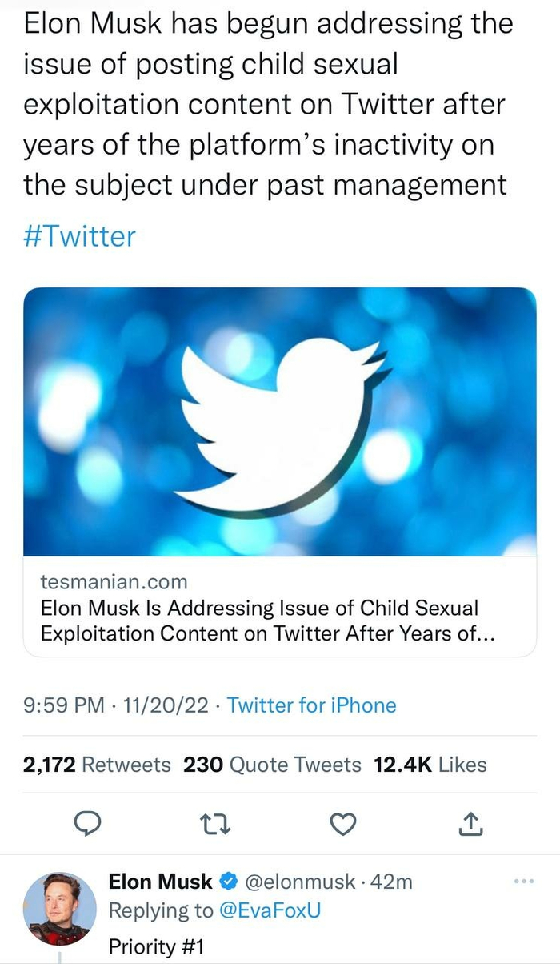Click the Twitter for iPhone source link

(311, 705)
